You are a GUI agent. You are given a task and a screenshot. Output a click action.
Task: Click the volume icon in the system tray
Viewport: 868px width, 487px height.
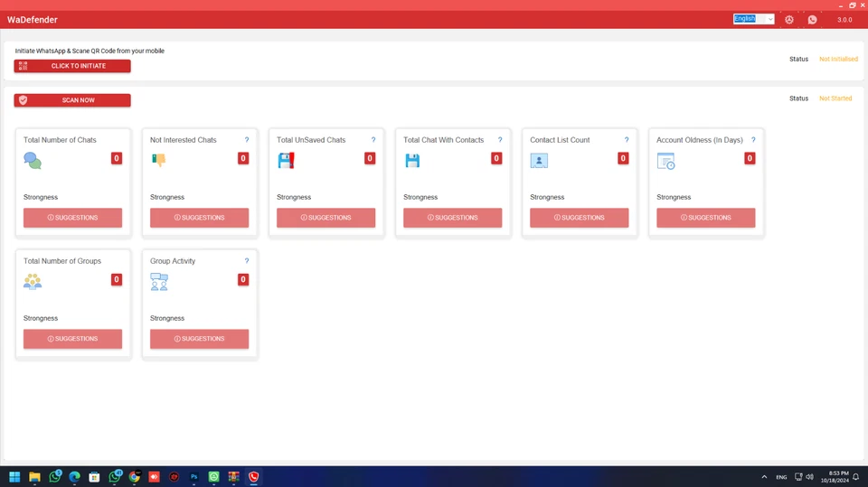click(x=809, y=476)
